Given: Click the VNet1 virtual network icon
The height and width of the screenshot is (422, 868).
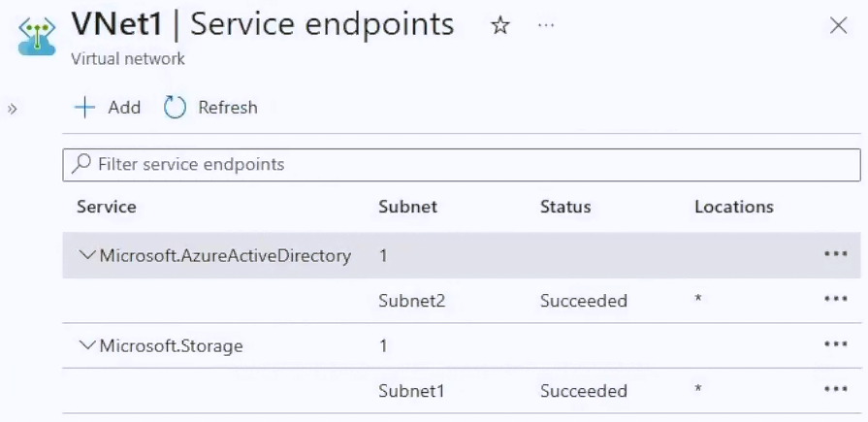Looking at the screenshot, I should coord(37,36).
